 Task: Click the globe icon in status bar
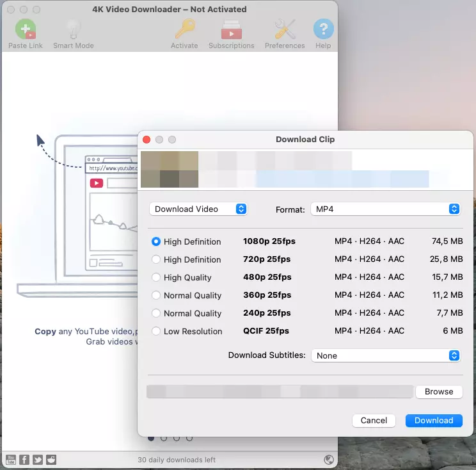[329, 459]
